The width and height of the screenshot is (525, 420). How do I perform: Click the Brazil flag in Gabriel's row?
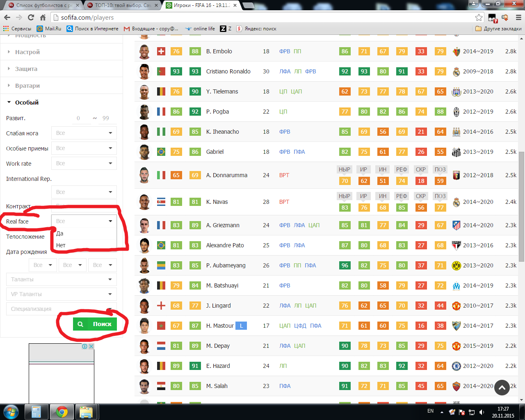[x=161, y=152]
